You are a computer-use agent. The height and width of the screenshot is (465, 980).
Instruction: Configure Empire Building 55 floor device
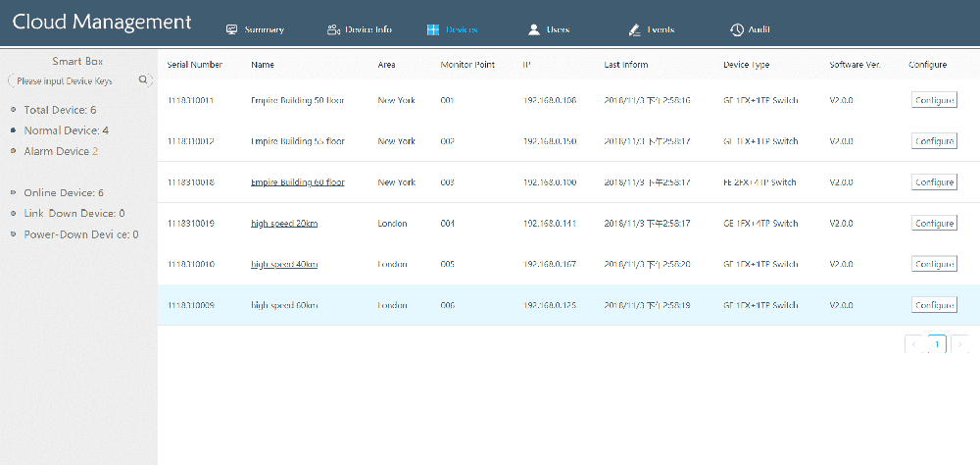[934, 141]
